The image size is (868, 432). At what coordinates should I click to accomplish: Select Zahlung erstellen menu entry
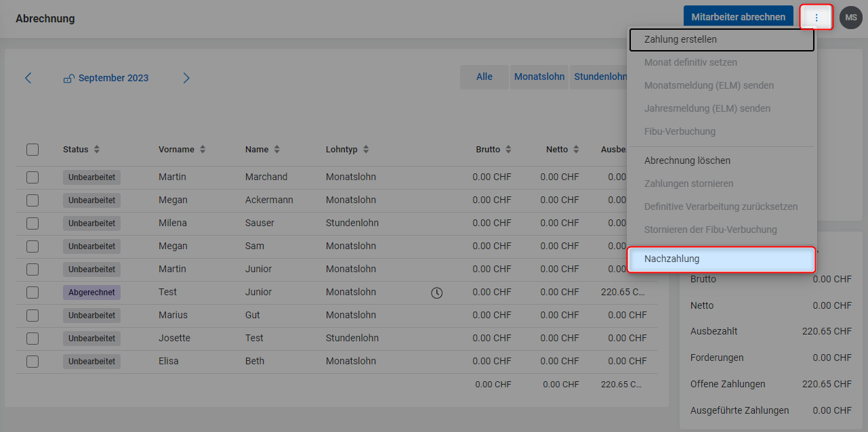point(721,40)
